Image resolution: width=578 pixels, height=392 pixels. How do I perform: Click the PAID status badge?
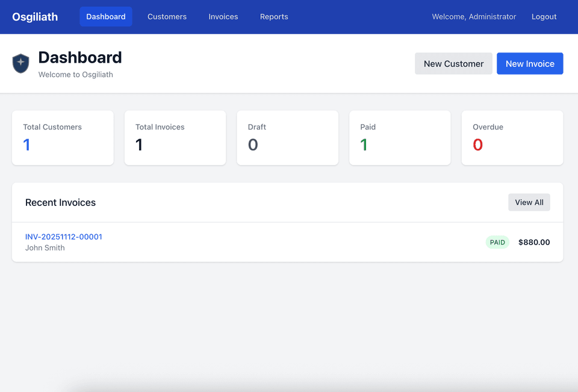[x=497, y=242]
